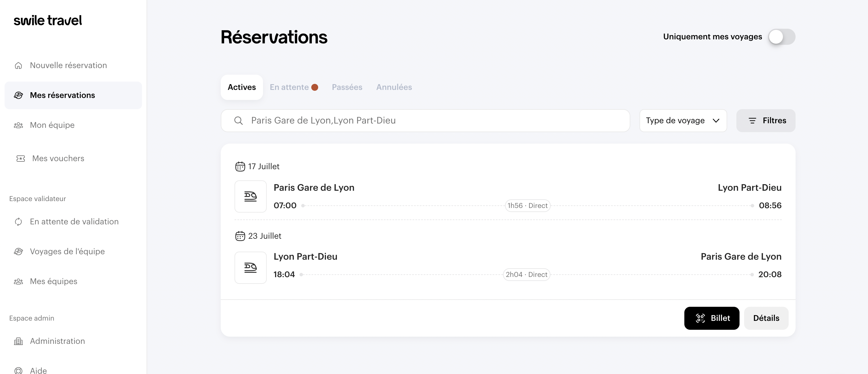
Task: Click the magnifier icon in the search bar
Action: point(239,121)
